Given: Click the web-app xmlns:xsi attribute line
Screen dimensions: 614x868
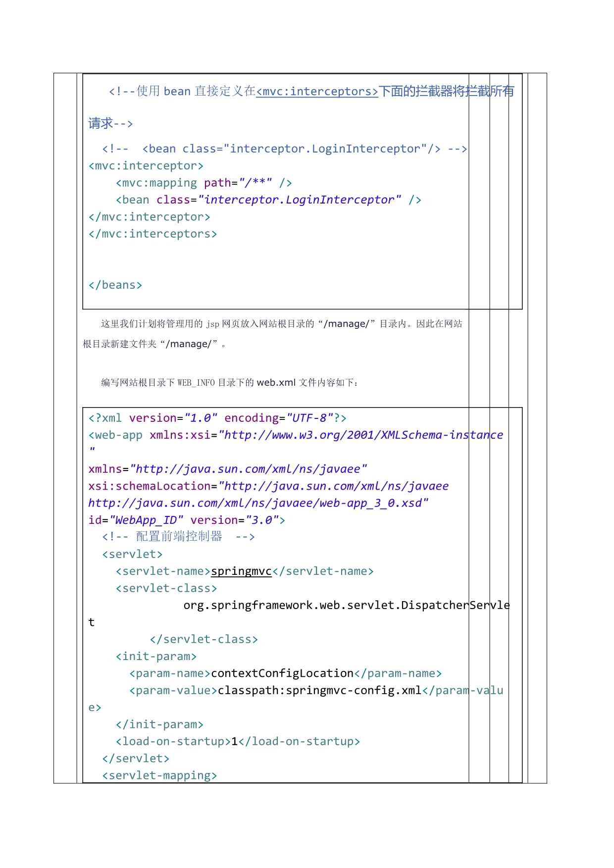Looking at the screenshot, I should click(x=295, y=435).
